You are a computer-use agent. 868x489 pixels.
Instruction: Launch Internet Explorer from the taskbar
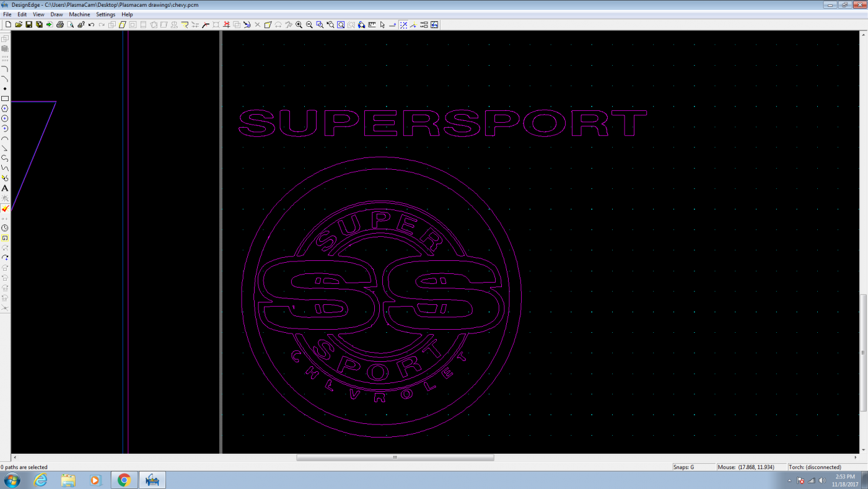point(41,480)
